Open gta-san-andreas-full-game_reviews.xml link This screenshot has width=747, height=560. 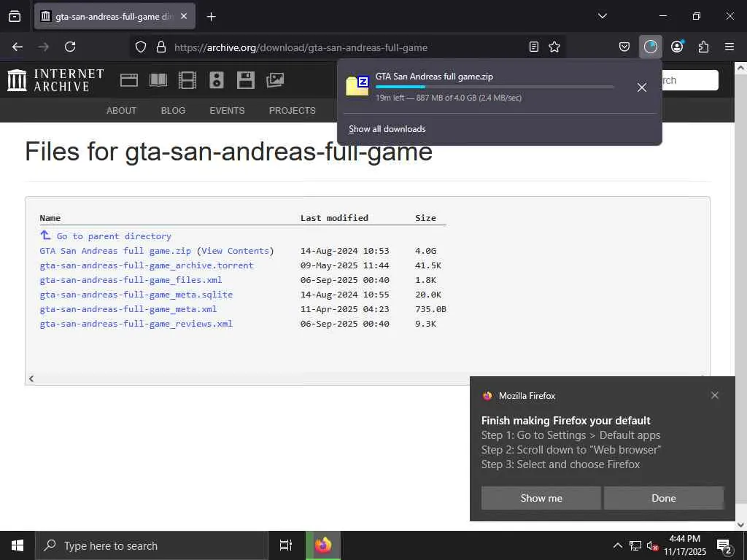(136, 324)
